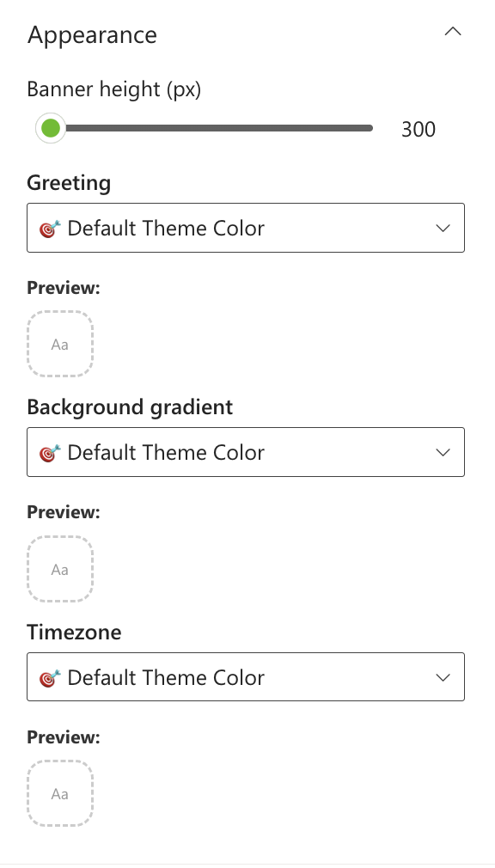495x868 pixels.
Task: Open the Timezone color dropdown
Action: click(246, 676)
